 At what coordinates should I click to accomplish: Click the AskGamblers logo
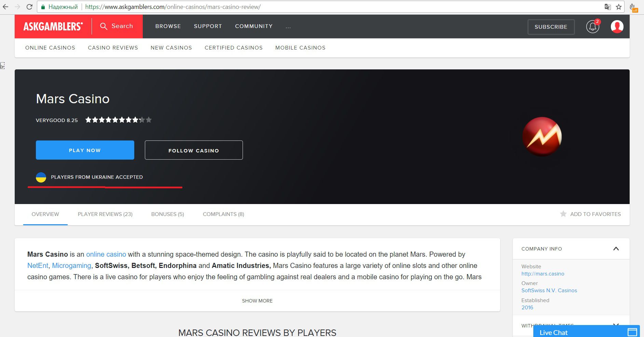pyautogui.click(x=53, y=26)
